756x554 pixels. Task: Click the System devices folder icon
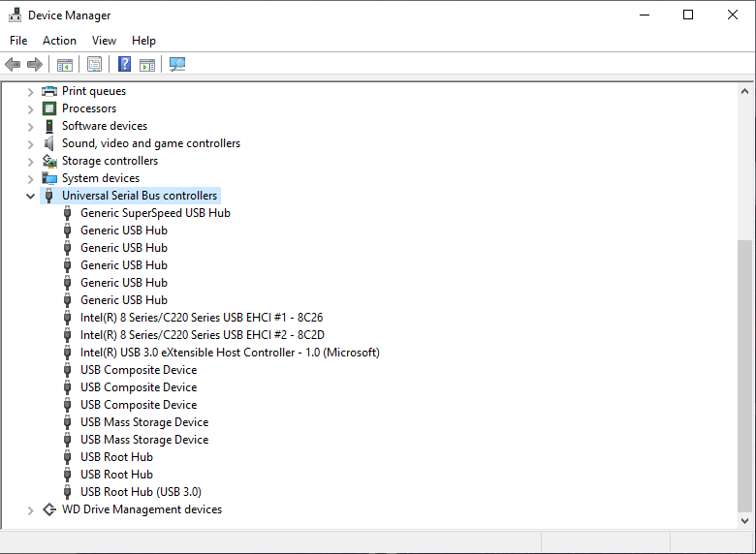[49, 178]
